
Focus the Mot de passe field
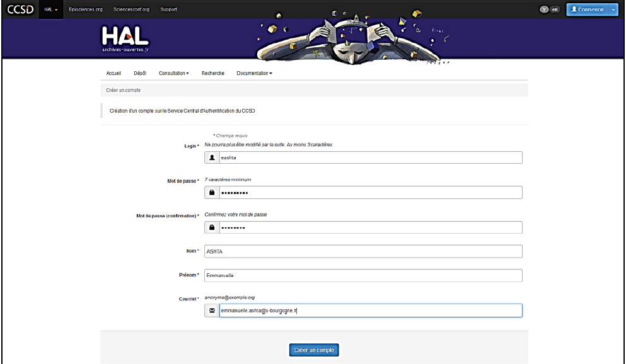tap(371, 193)
